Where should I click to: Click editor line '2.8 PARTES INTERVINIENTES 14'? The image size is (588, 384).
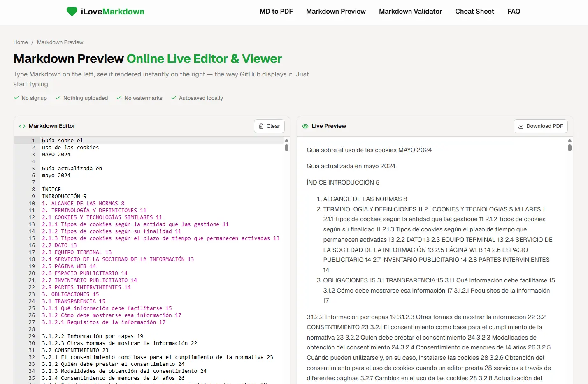(x=86, y=287)
